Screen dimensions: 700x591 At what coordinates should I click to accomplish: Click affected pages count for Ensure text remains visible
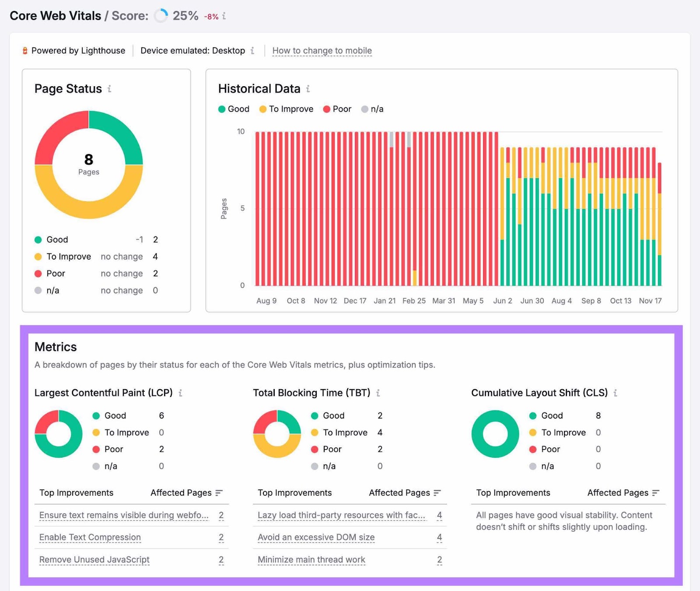221,515
